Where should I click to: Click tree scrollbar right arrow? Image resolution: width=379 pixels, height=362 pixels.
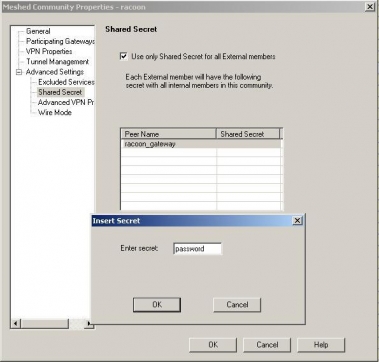pyautogui.click(x=88, y=323)
